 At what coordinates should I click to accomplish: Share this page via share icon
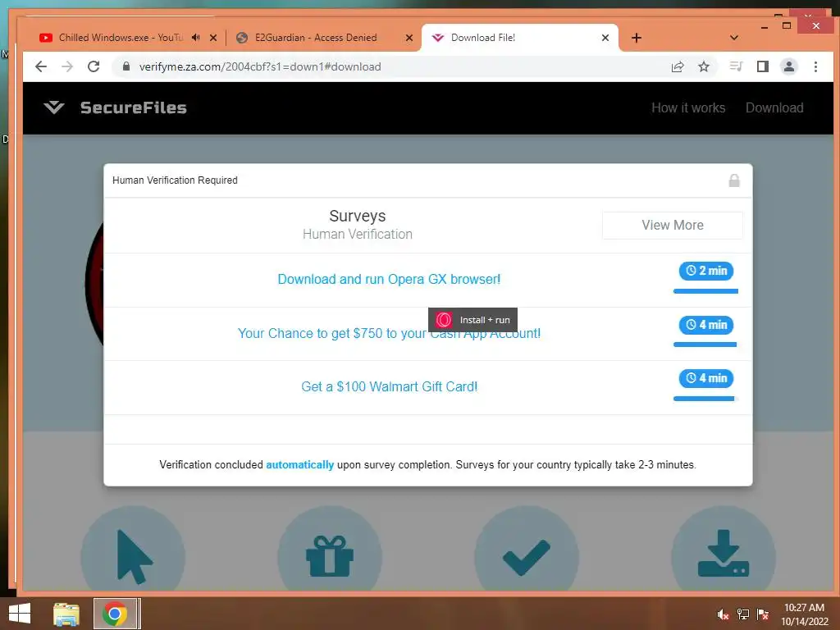pos(678,66)
